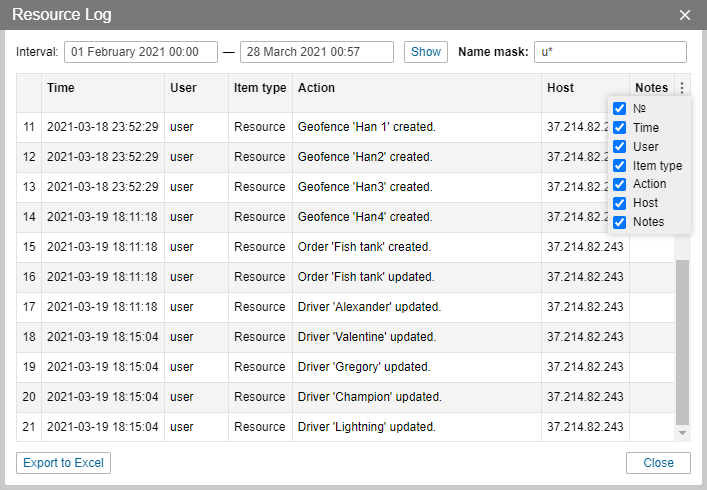This screenshot has width=707, height=490.
Task: Click the Close button at bottom
Action: click(x=658, y=462)
